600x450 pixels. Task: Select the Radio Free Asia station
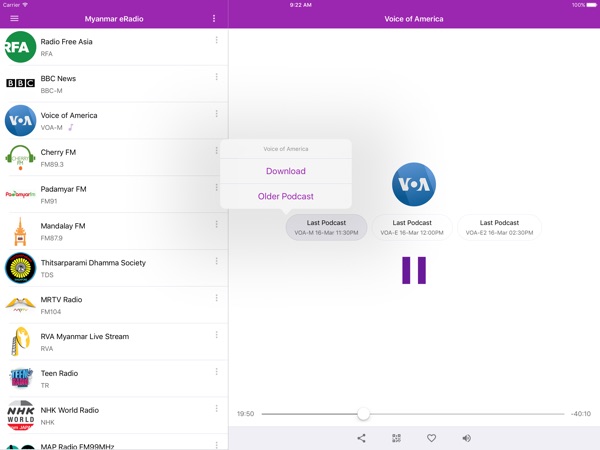(x=114, y=47)
